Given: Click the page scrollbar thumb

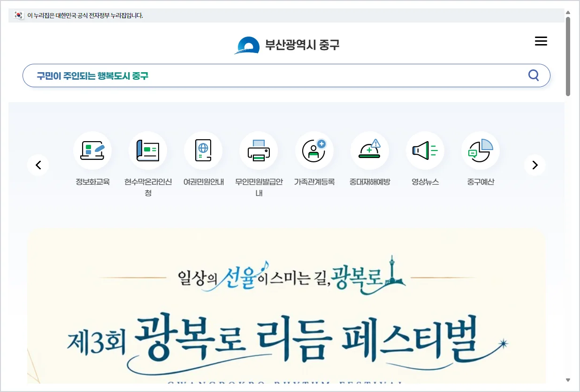Looking at the screenshot, I should point(568,56).
